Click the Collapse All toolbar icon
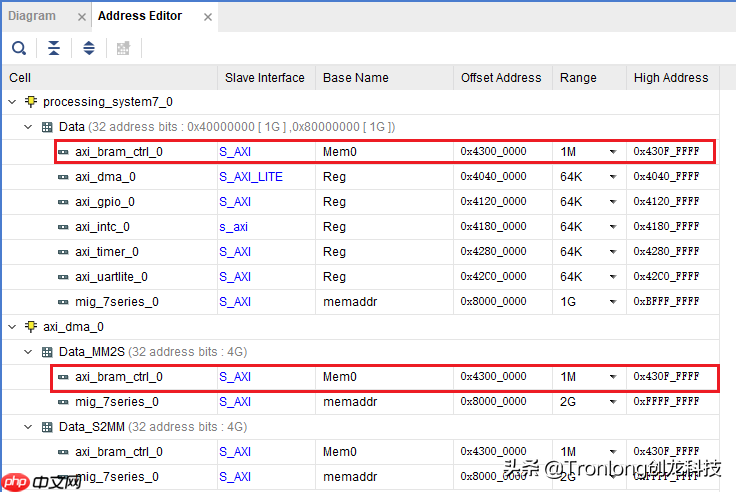 tap(54, 48)
